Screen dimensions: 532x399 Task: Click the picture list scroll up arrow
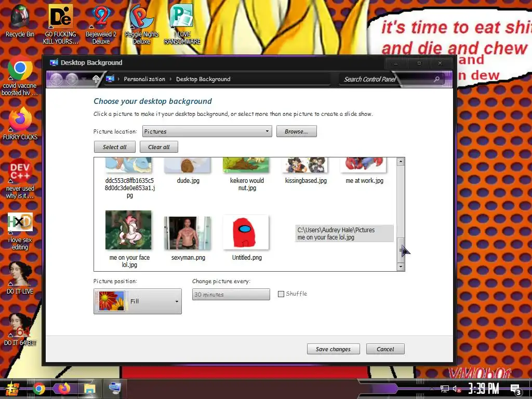tap(401, 162)
